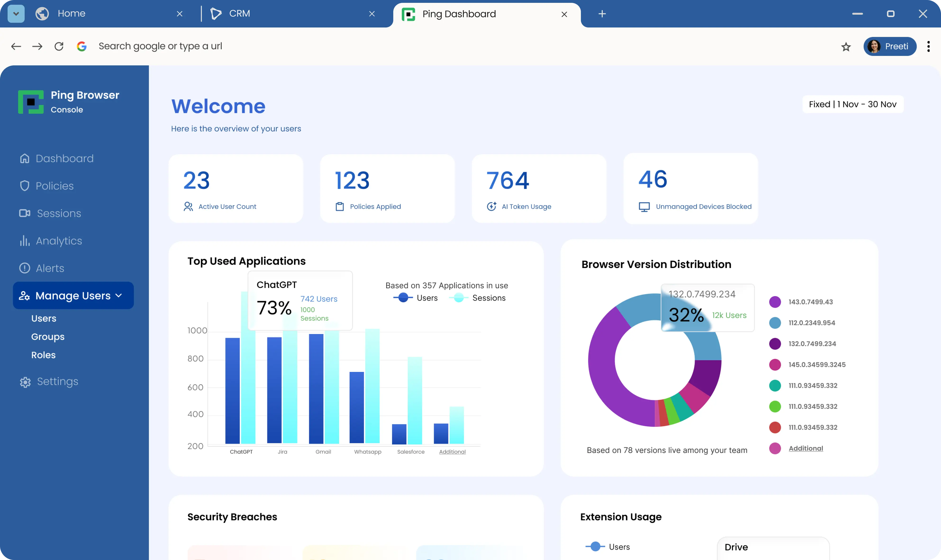941x560 pixels.
Task: Reload the page using refresh icon
Action: point(59,46)
